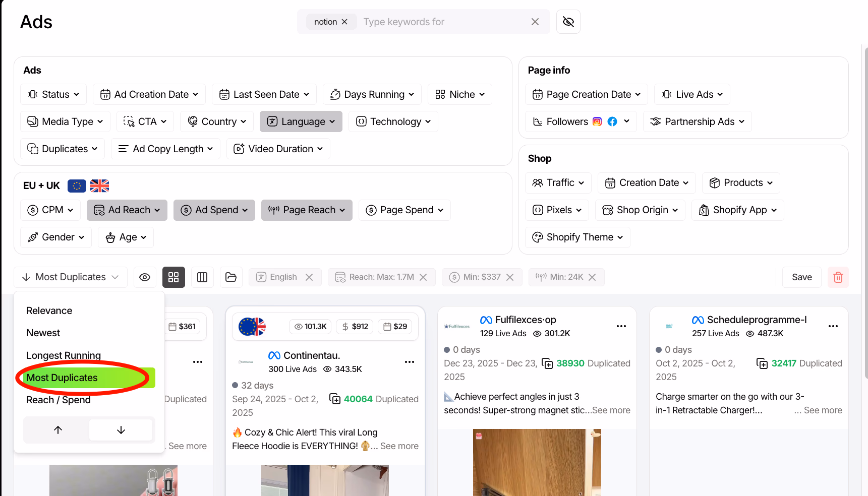Open the Technology filter

click(393, 121)
